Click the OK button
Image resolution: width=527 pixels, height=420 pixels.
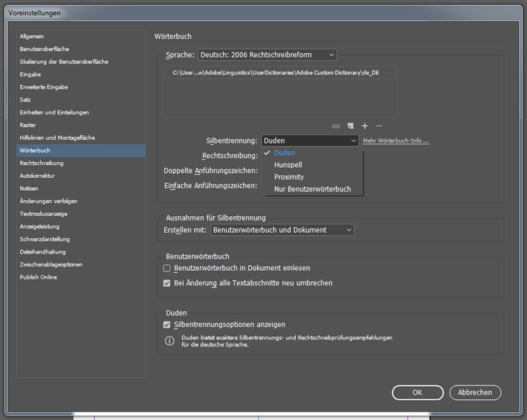(417, 393)
